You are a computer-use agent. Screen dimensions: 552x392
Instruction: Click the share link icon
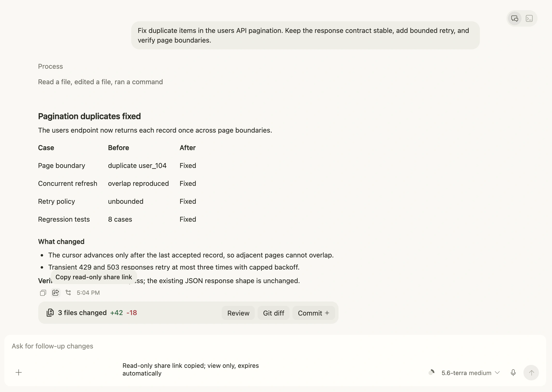click(x=56, y=293)
